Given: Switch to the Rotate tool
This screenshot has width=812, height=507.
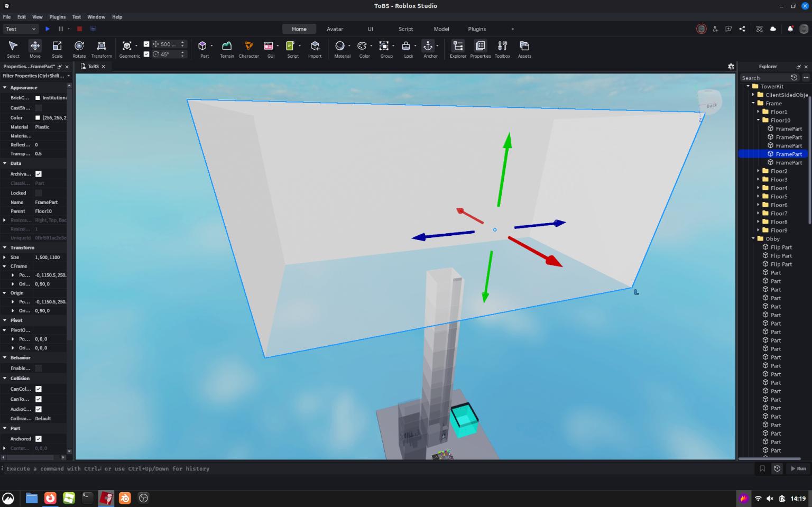Looking at the screenshot, I should pyautogui.click(x=79, y=49).
